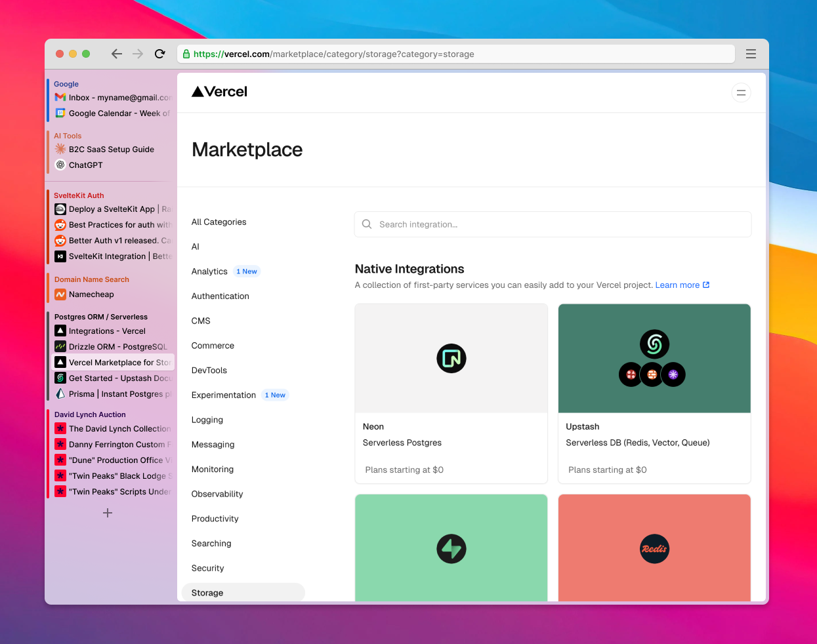Collapse the Domain Name Search group
Viewport: 817px width, 644px height.
pyautogui.click(x=92, y=279)
